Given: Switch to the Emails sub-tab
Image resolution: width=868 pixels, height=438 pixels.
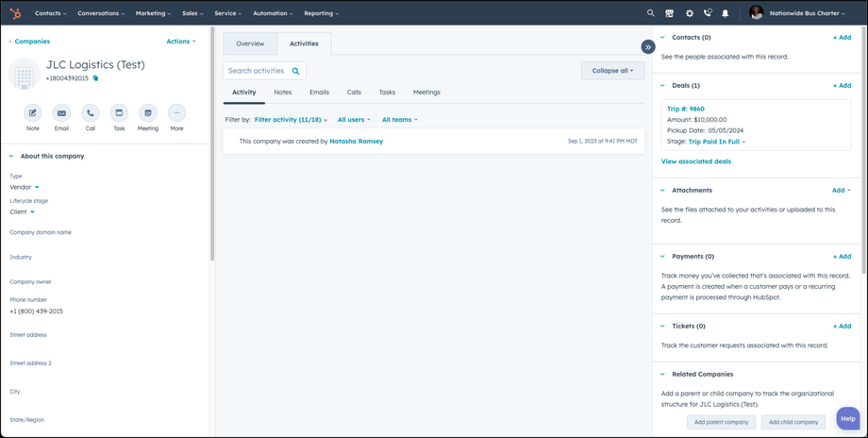Looking at the screenshot, I should (x=320, y=93).
